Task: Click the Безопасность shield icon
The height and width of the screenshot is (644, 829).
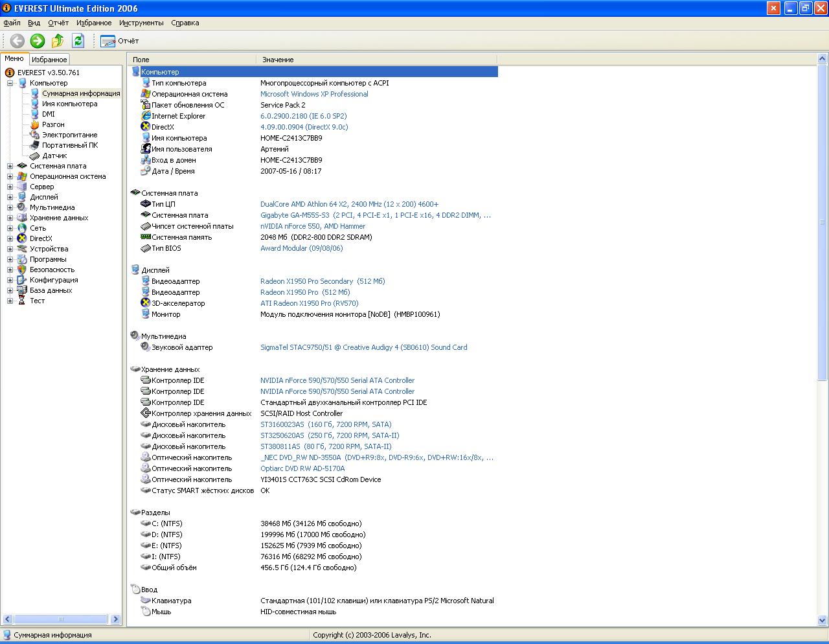Action: point(23,270)
